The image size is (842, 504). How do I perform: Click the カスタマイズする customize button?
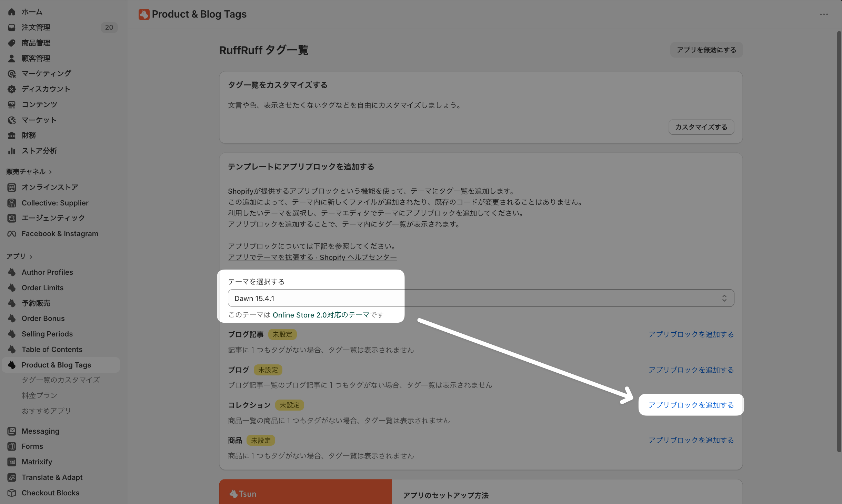[701, 127]
